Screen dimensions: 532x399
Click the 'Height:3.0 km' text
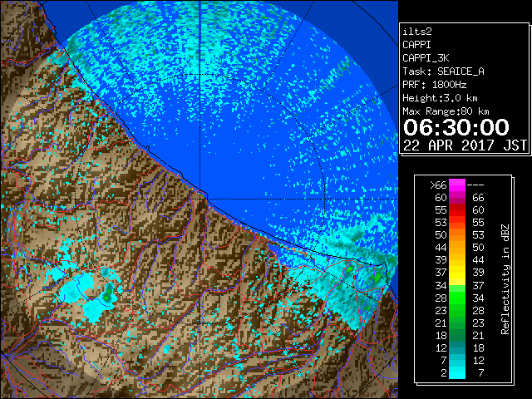(x=440, y=98)
